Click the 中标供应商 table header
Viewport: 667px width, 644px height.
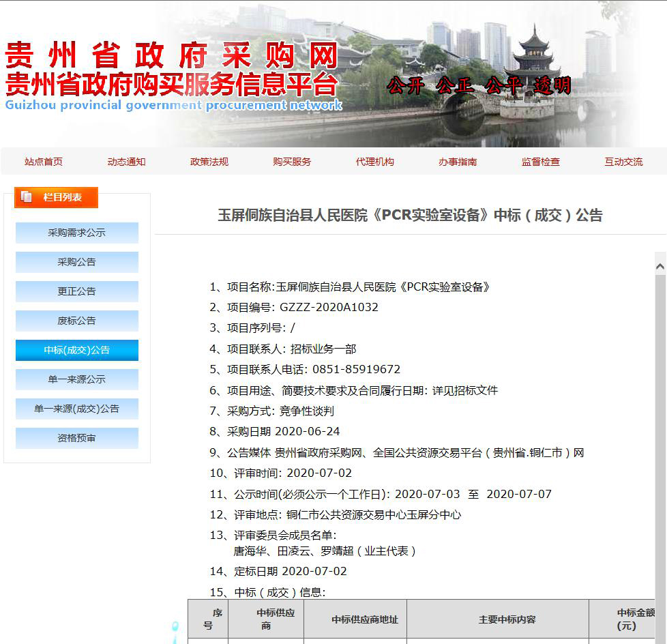266,619
